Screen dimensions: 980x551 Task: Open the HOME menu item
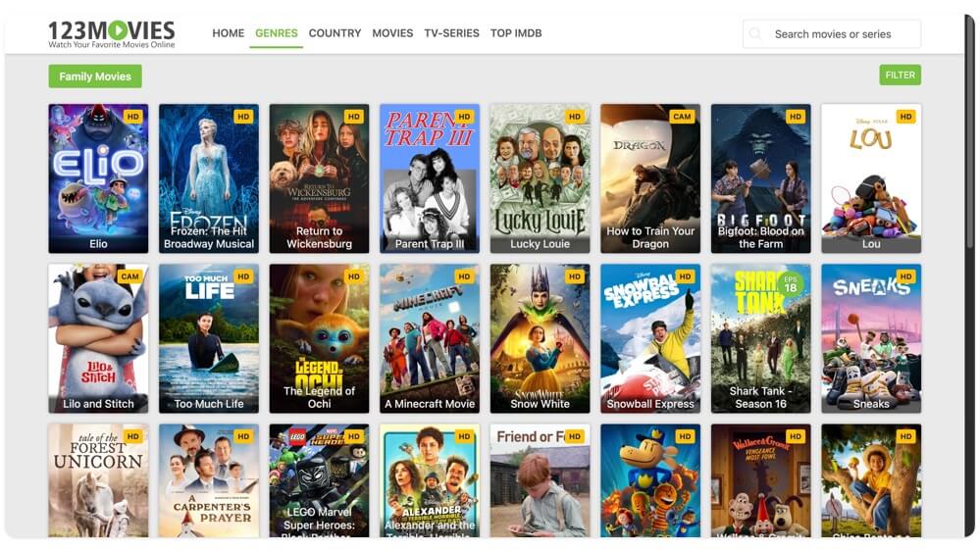point(229,33)
